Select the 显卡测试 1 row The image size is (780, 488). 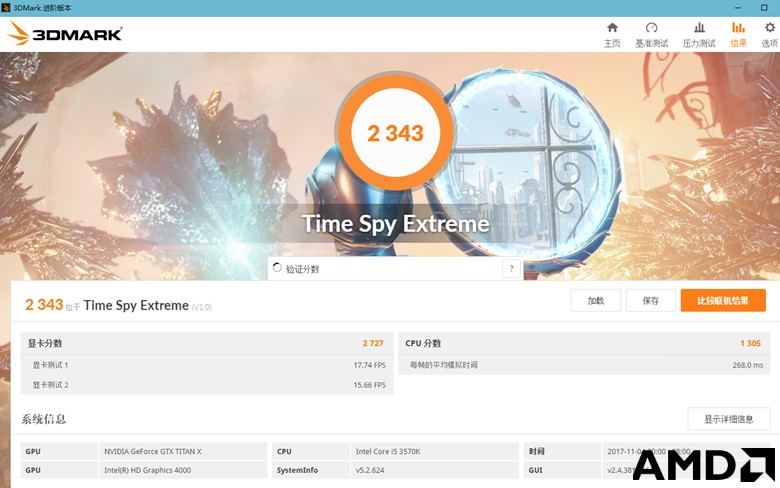(x=207, y=365)
